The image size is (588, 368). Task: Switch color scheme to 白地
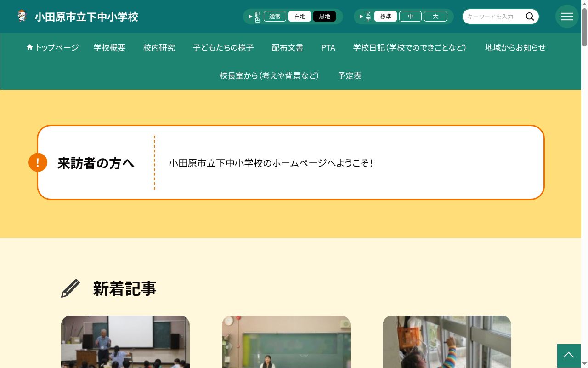point(300,17)
